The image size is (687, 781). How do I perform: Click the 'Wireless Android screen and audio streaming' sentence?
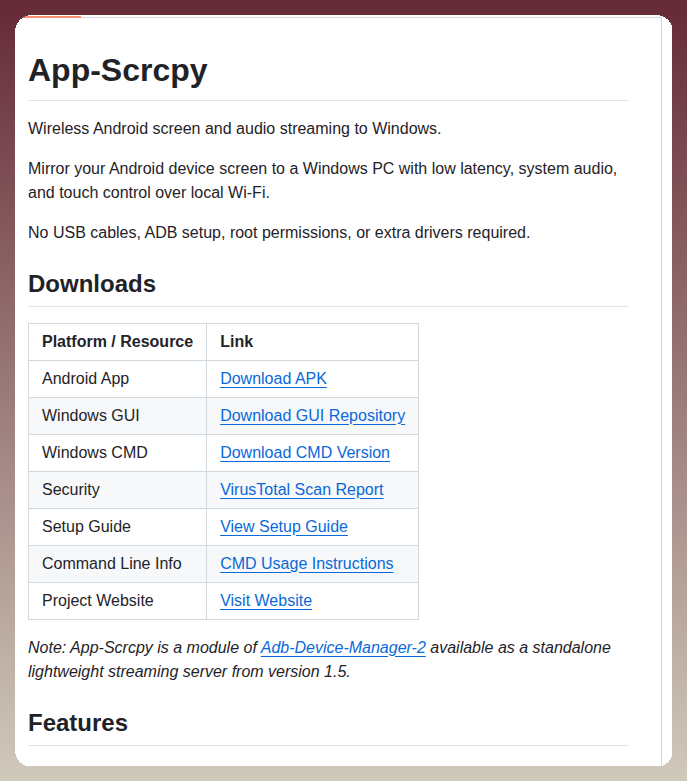point(235,129)
